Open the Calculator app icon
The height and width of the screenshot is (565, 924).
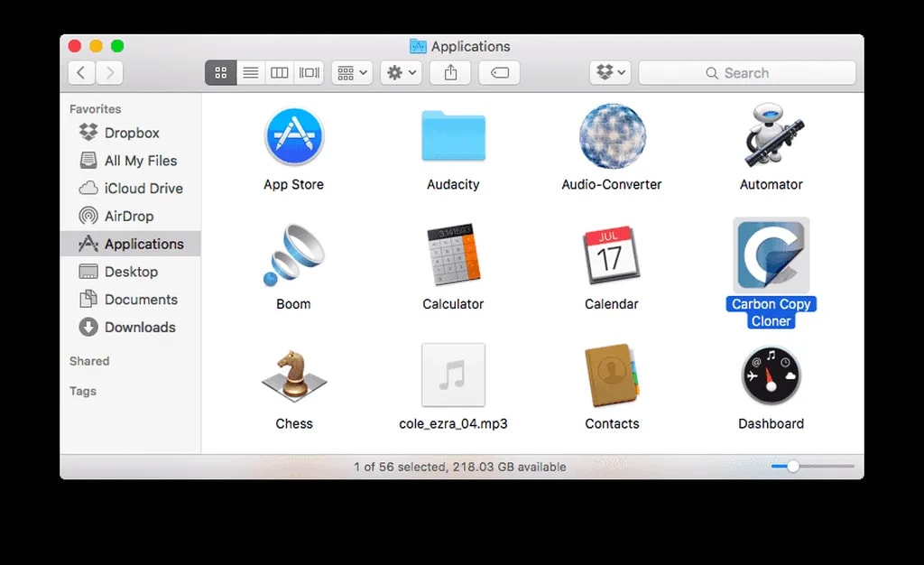pyautogui.click(x=453, y=255)
